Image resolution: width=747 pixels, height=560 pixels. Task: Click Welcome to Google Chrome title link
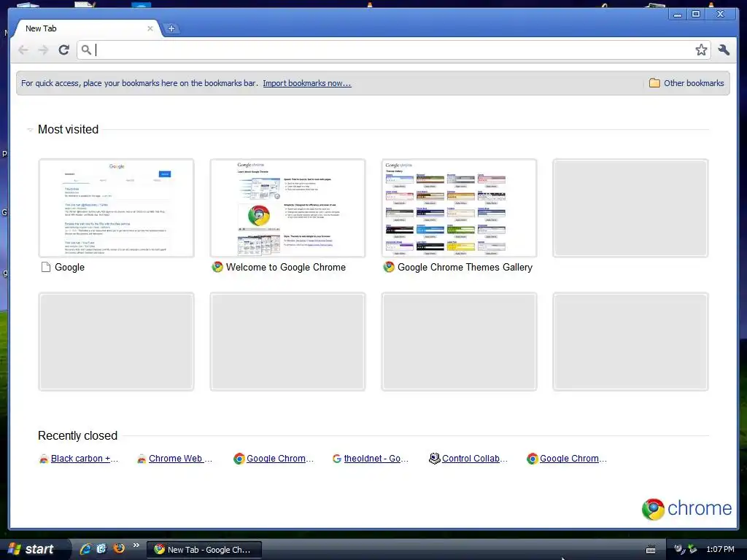(x=286, y=267)
